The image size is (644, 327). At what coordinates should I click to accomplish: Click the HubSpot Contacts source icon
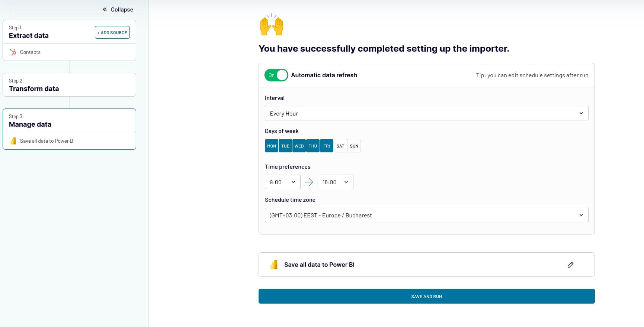coord(13,52)
